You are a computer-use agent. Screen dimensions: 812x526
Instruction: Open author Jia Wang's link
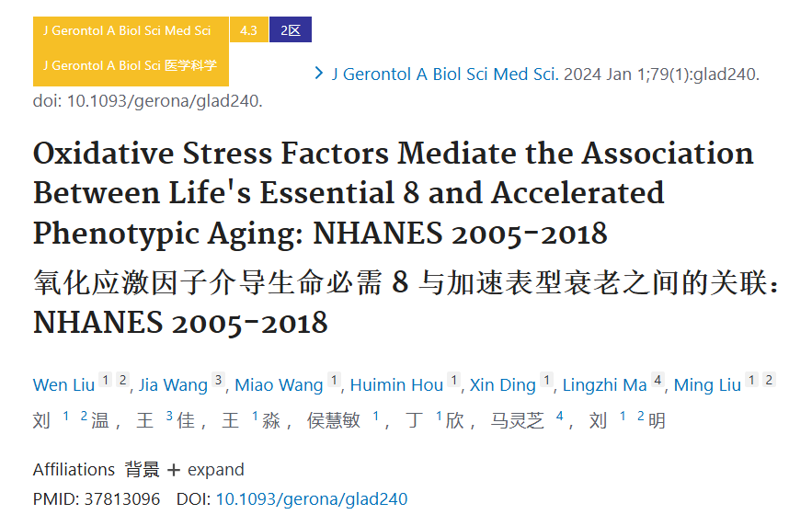pyautogui.click(x=173, y=384)
